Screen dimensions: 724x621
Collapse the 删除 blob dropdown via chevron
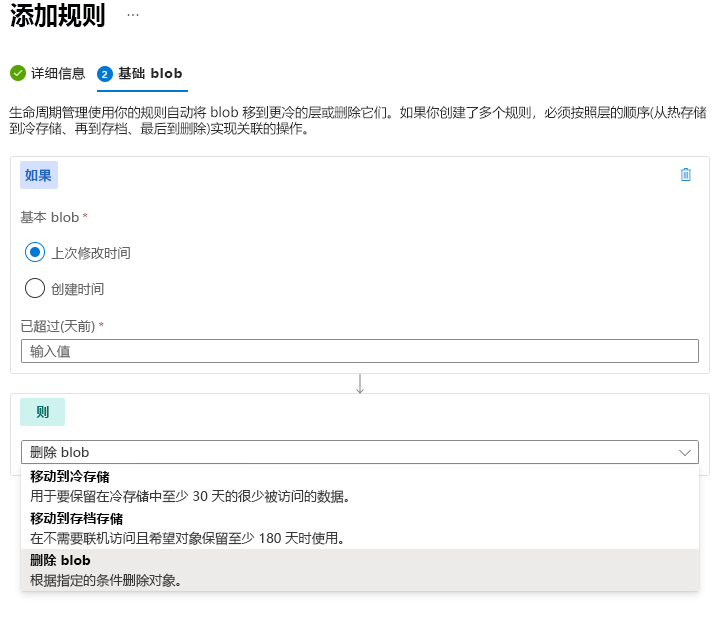[x=685, y=452]
